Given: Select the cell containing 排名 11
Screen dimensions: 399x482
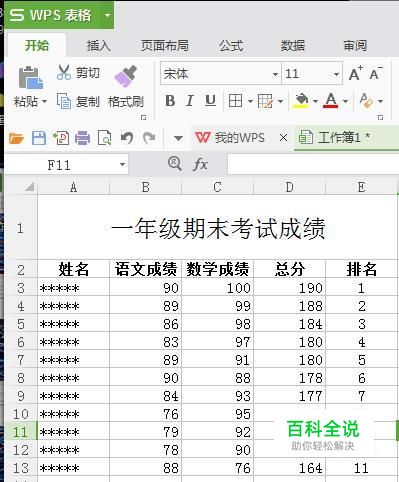Looking at the screenshot, I should pyautogui.click(x=361, y=468).
